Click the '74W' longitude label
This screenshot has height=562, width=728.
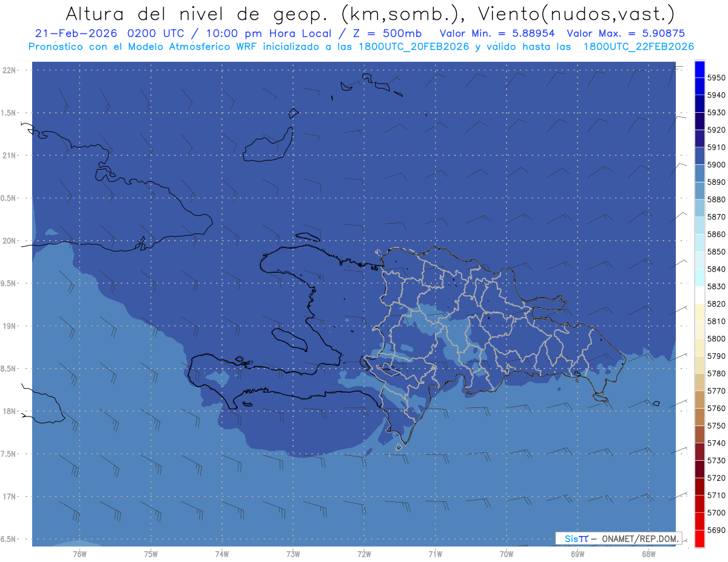[221, 554]
